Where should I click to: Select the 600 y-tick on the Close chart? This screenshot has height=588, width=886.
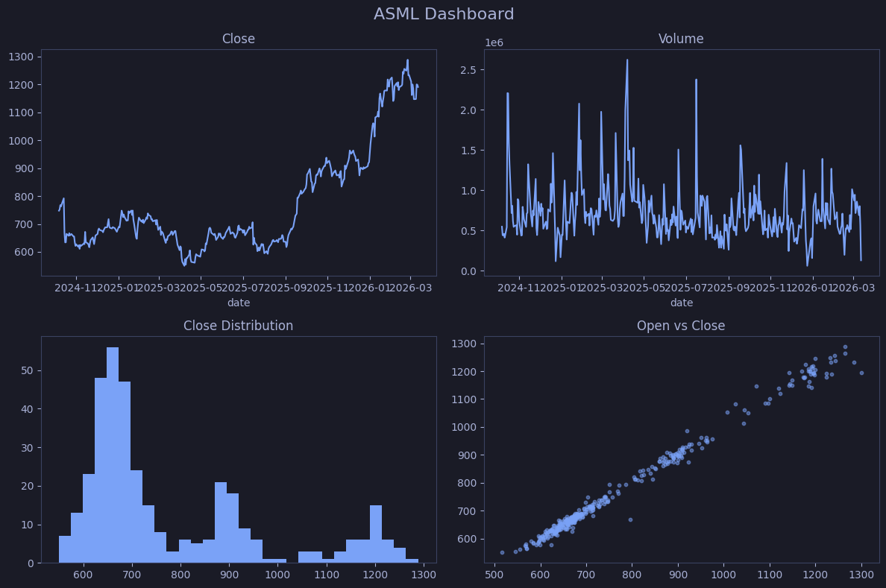click(24, 253)
